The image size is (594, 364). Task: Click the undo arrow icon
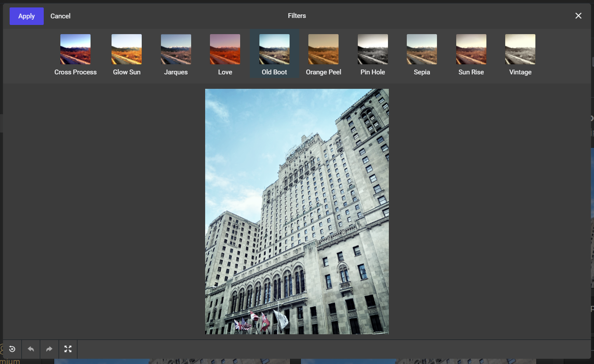31,349
